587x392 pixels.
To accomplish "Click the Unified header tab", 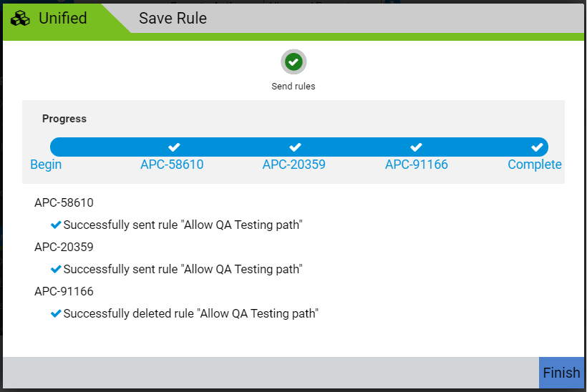I will tap(62, 19).
